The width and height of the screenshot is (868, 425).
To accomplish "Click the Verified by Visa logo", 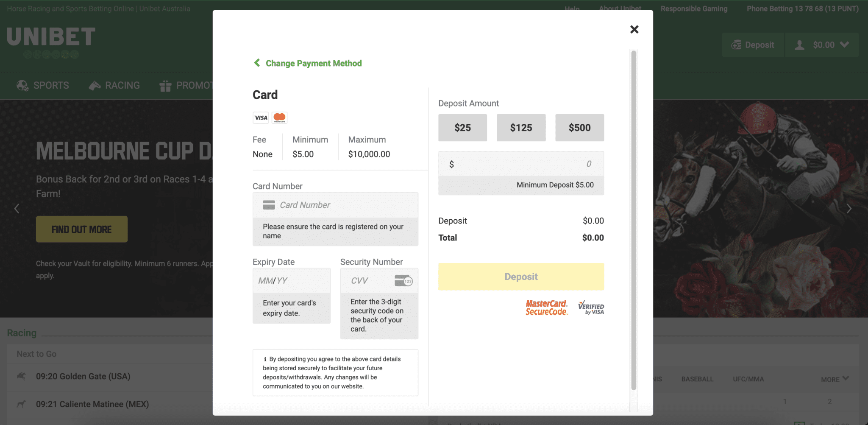I will coord(591,308).
